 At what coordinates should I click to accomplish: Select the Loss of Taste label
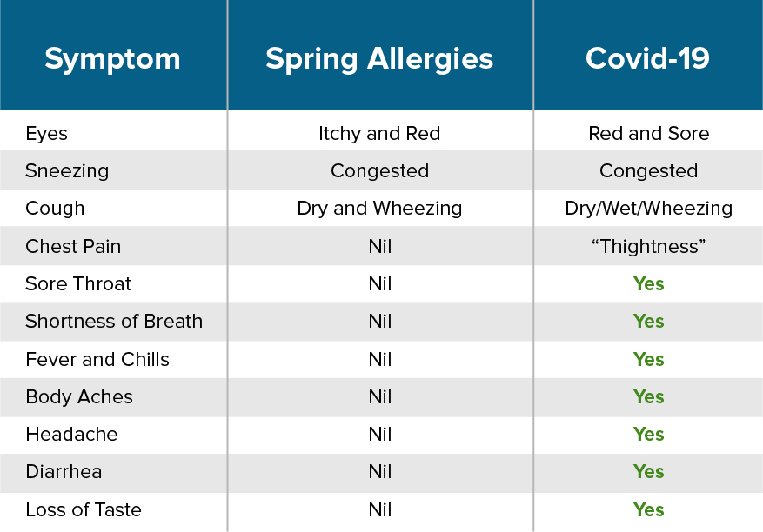(84, 510)
